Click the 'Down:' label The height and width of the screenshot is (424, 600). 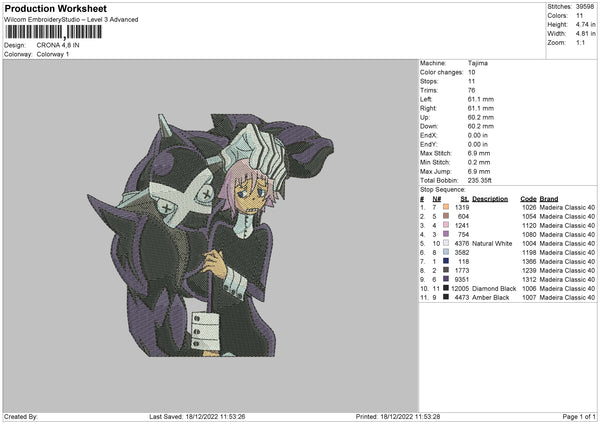pos(429,126)
